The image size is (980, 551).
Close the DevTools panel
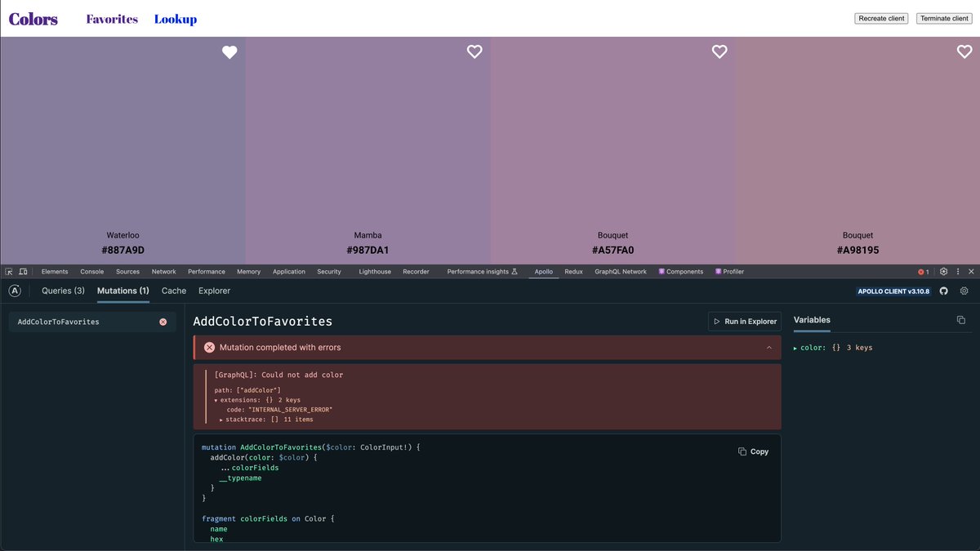(971, 272)
